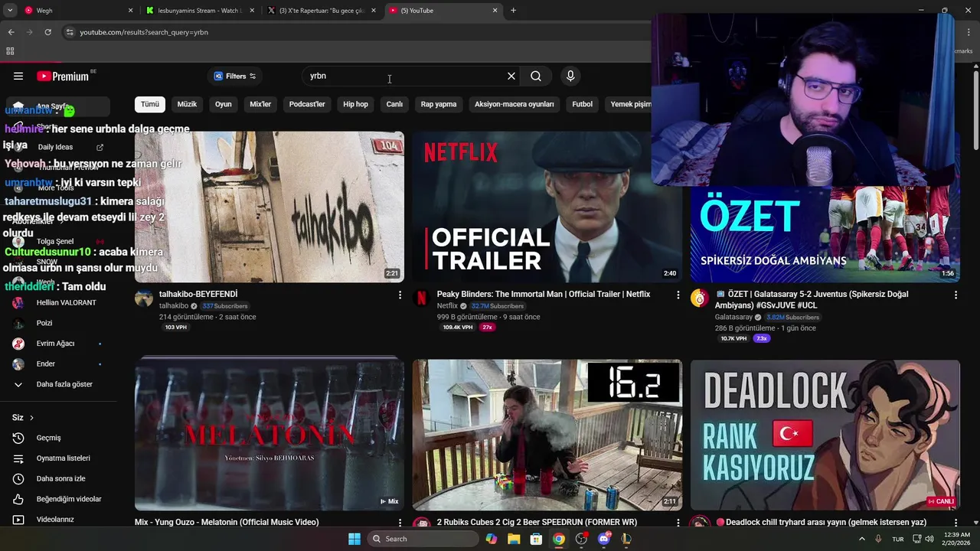The height and width of the screenshot is (551, 980).
Task: Open Discord from the taskbar
Action: coord(604,539)
